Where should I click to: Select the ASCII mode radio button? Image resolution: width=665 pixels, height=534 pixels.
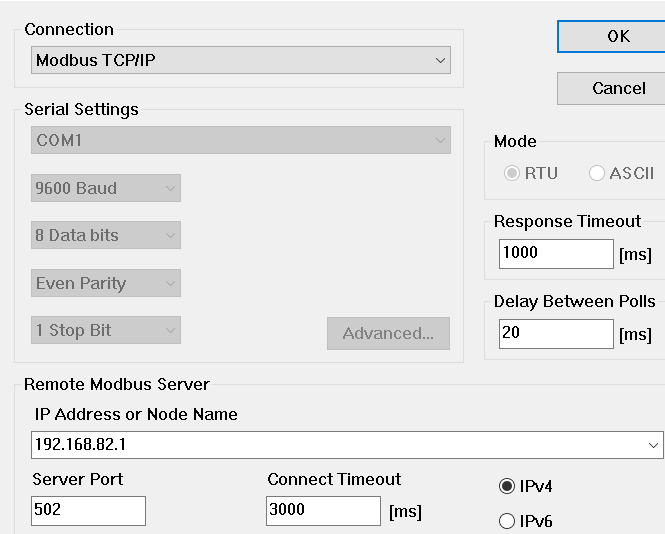point(596,173)
